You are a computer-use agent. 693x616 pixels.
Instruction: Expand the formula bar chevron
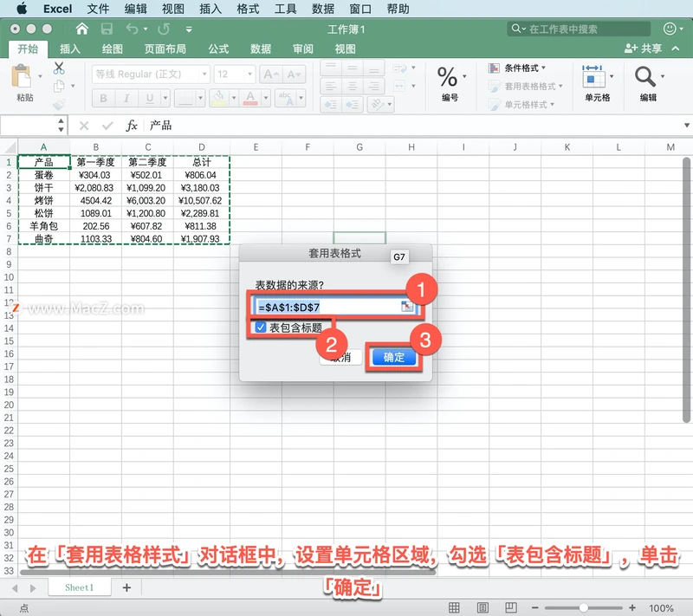click(686, 126)
